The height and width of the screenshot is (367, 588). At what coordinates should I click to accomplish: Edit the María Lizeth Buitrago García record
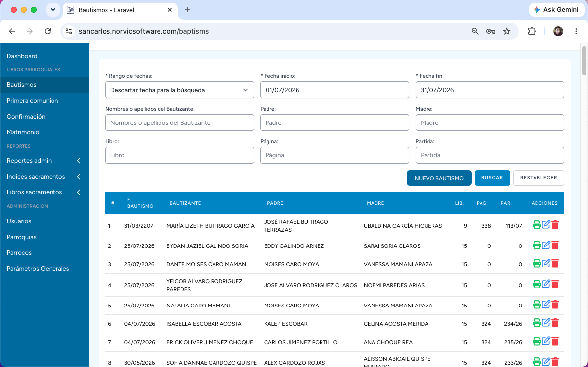546,224
